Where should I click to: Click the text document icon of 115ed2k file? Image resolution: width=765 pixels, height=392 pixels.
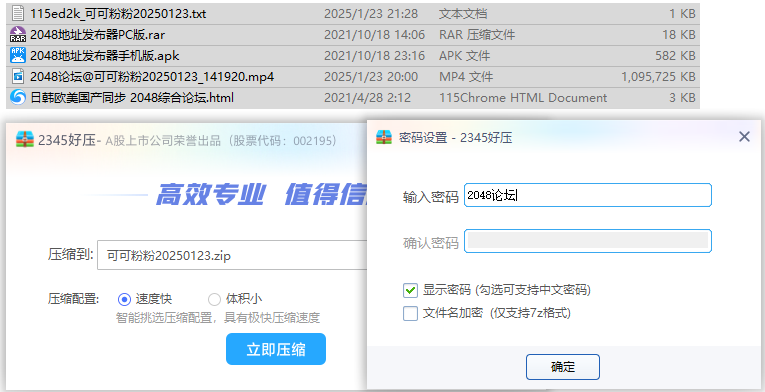coord(18,13)
